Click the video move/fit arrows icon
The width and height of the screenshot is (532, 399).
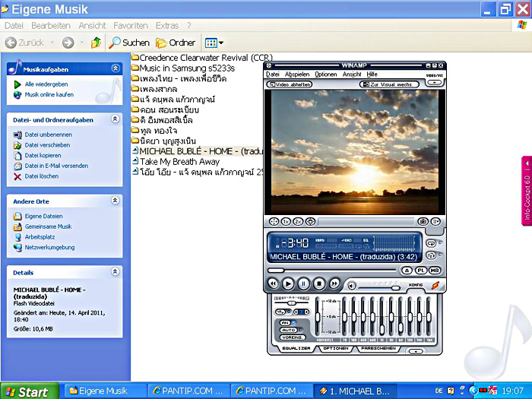[274, 222]
